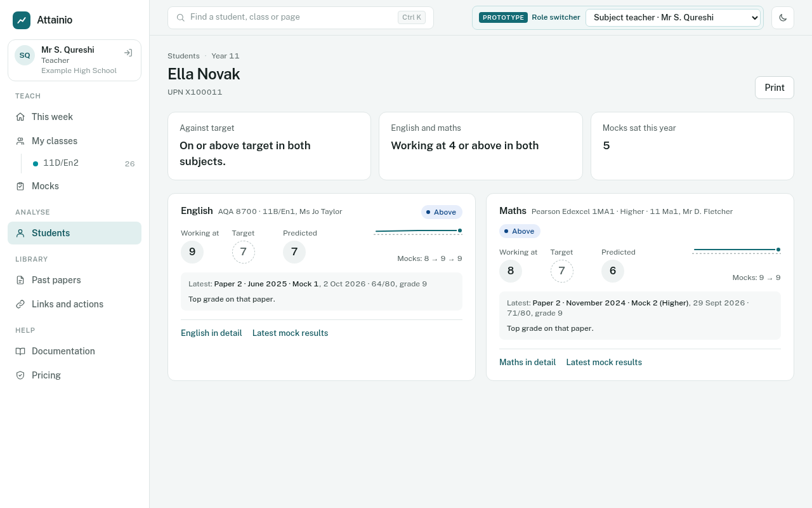812x508 pixels.
Task: Click the Mocks sat this year card
Action: [x=692, y=146]
